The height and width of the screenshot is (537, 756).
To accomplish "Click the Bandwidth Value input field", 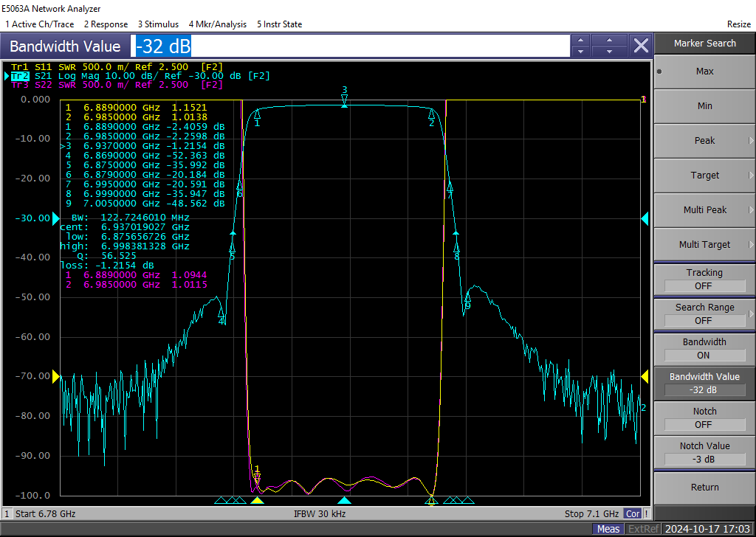I will pos(351,46).
